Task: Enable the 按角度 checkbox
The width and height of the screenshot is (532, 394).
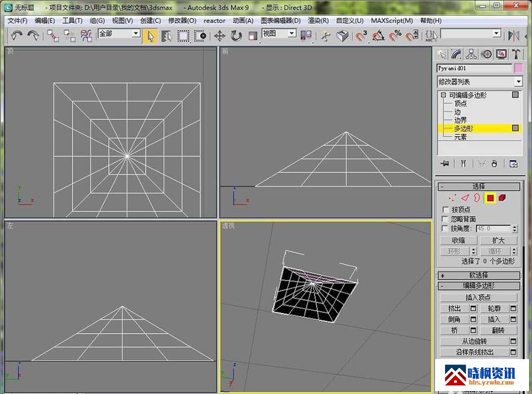Action: (446, 228)
